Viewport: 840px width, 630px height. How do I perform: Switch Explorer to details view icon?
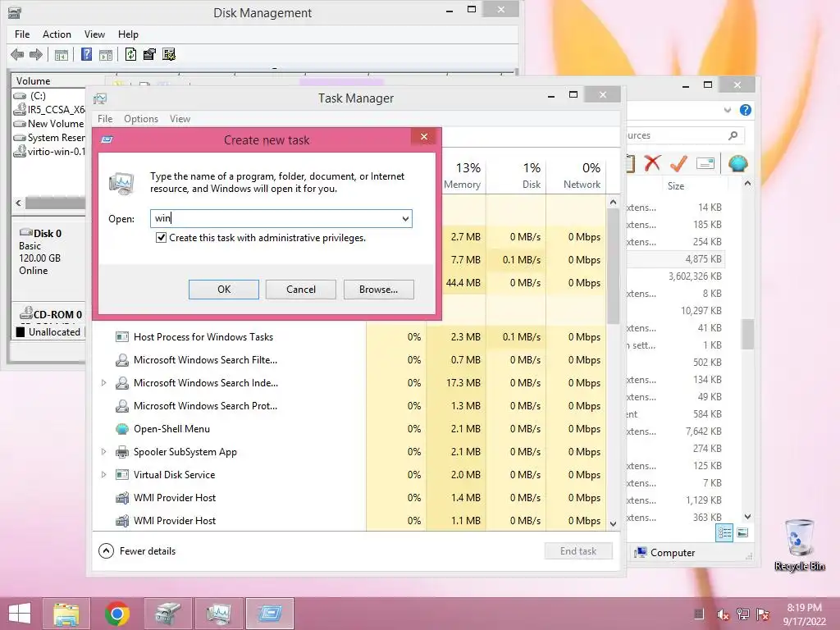724,532
